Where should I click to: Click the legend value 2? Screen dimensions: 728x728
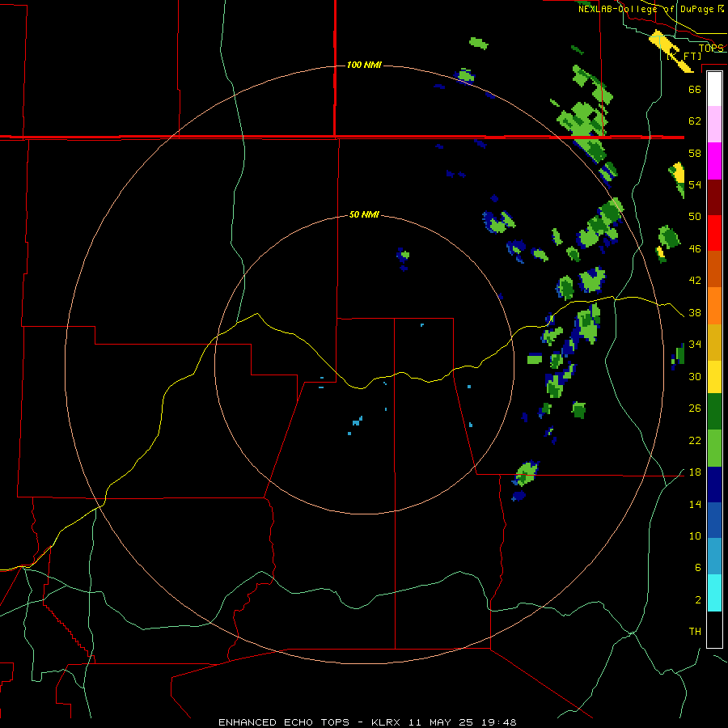point(698,599)
